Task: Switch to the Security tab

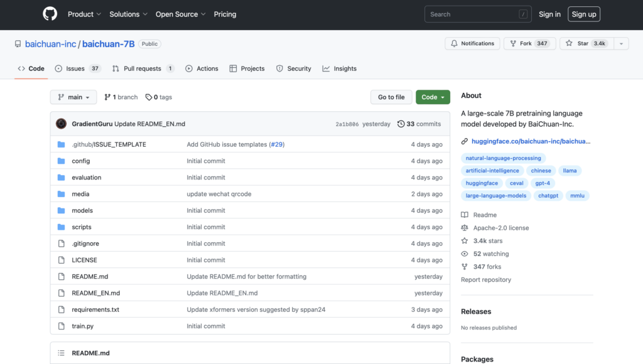Action: (x=294, y=68)
